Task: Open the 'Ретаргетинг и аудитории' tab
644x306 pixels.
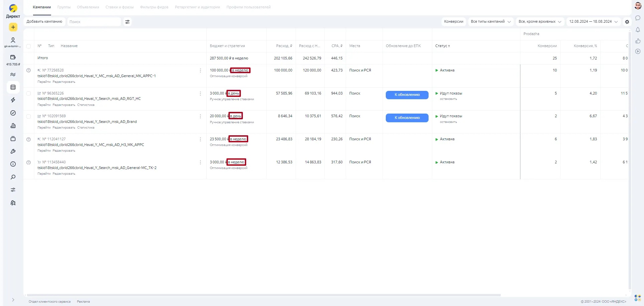Action: tap(197, 7)
